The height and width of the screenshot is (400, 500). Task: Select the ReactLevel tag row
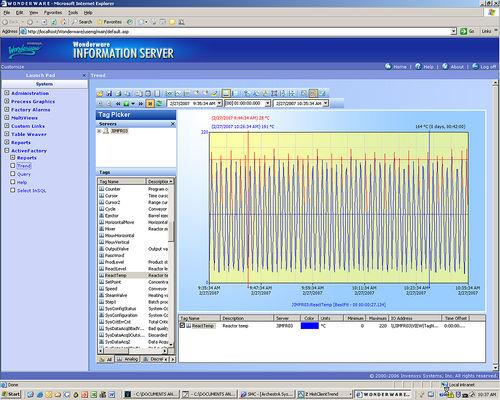tap(133, 269)
